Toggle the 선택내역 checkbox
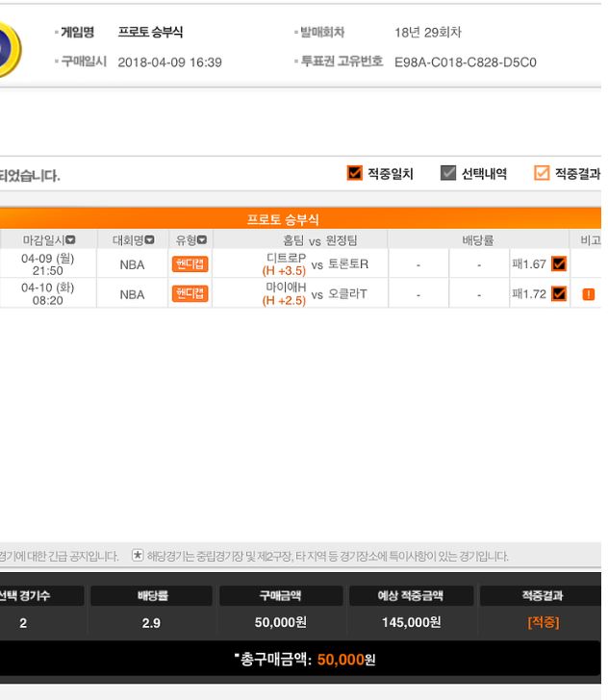 pyautogui.click(x=448, y=173)
